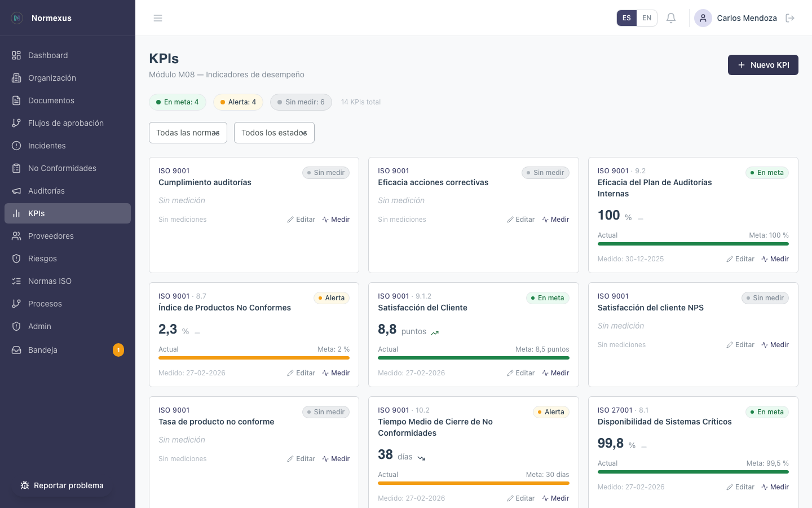Click 'Reportar problema' at the bottom

(62, 485)
